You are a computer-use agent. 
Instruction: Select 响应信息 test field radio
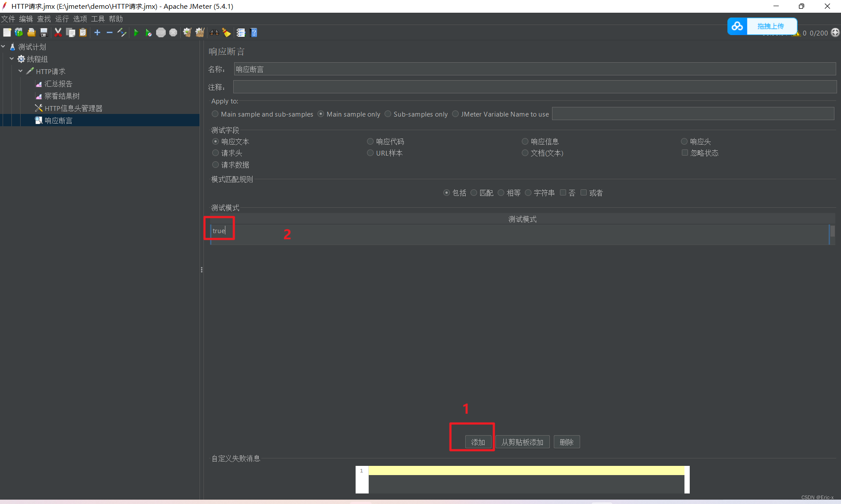[525, 142]
